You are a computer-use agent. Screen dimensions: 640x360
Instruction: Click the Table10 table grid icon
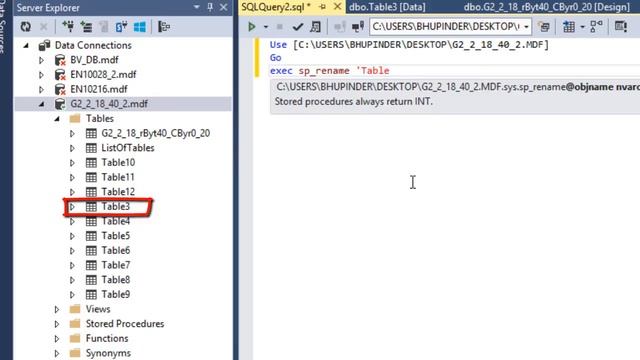[91, 163]
